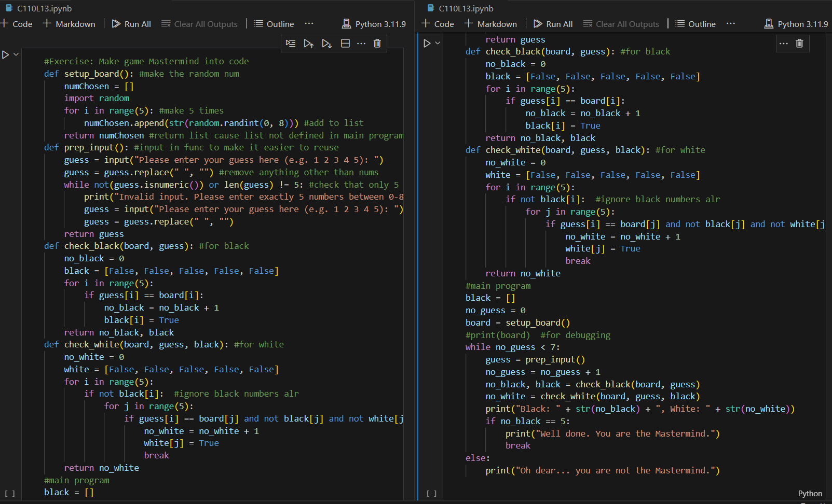This screenshot has width=832, height=504.
Task: Add a Markdown cell in the right pane
Action: (x=490, y=24)
